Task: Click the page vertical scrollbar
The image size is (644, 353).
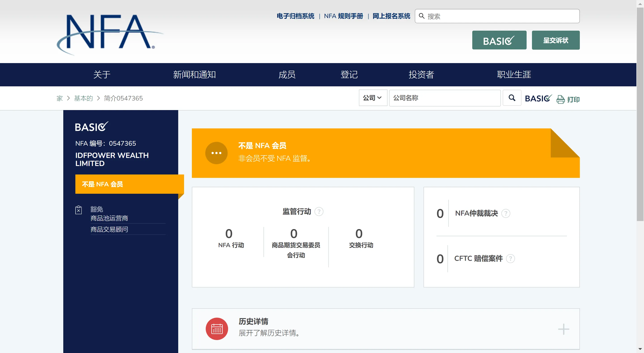Action: [640, 114]
